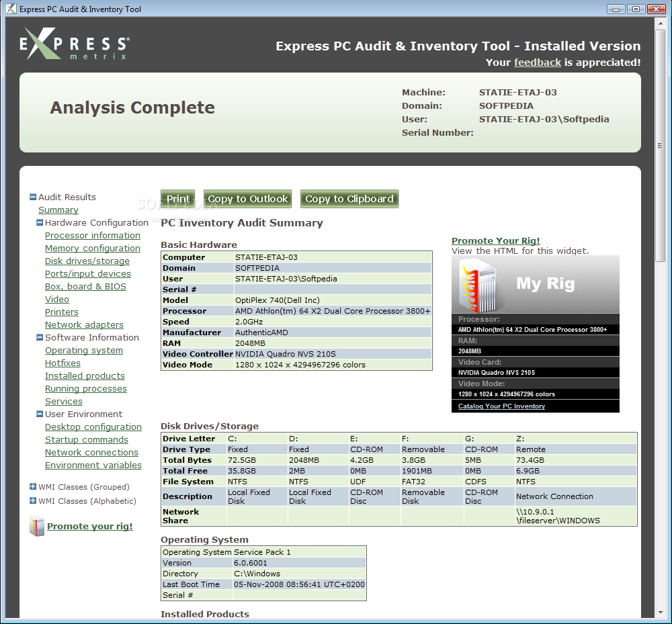Open Memory configuration page
This screenshot has height=624, width=672.
pyautogui.click(x=93, y=249)
